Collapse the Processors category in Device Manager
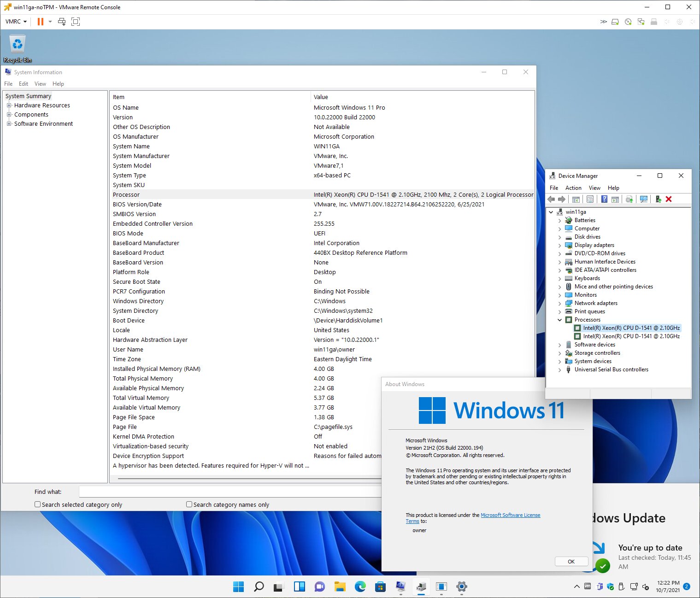The width and height of the screenshot is (700, 598). (x=560, y=320)
